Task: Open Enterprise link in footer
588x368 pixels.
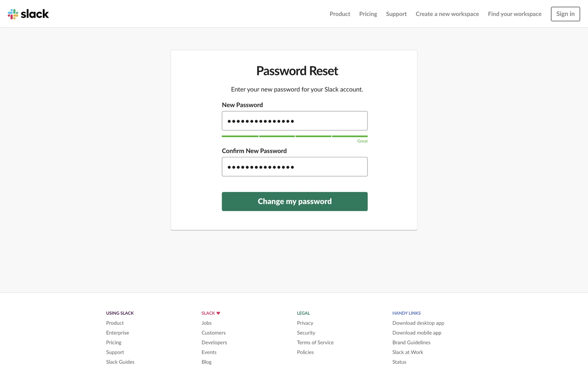Action: 117,333
